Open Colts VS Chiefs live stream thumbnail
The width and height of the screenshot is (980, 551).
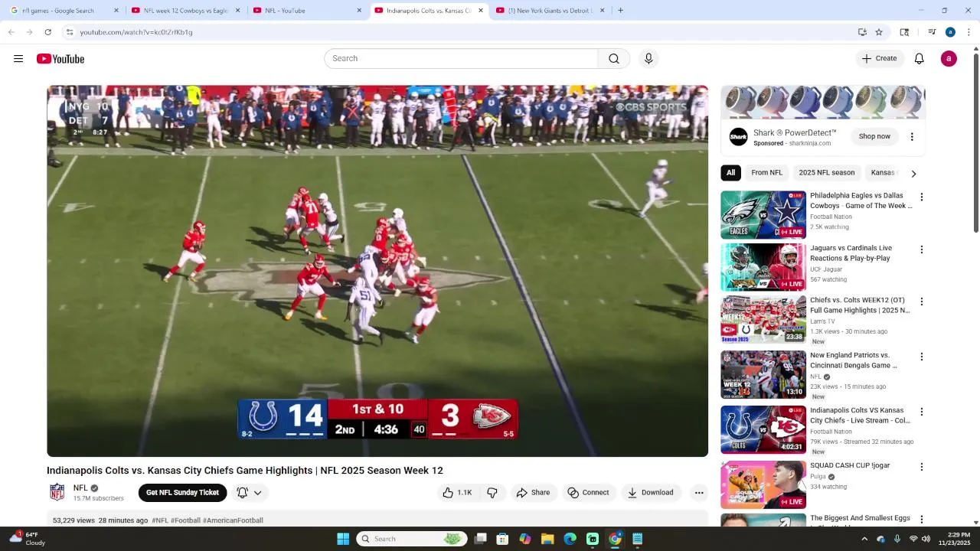(x=763, y=430)
